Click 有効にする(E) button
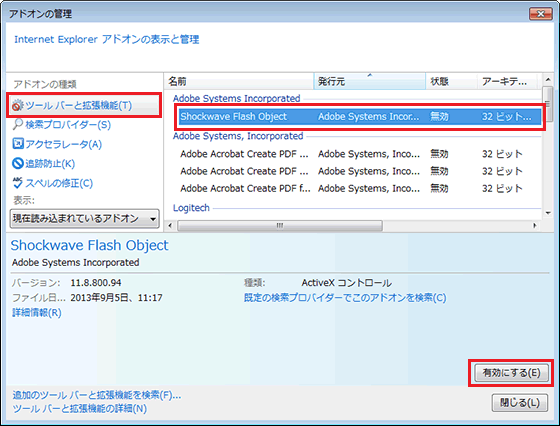Screen dimensions: 560x426 pyautogui.click(x=511, y=372)
